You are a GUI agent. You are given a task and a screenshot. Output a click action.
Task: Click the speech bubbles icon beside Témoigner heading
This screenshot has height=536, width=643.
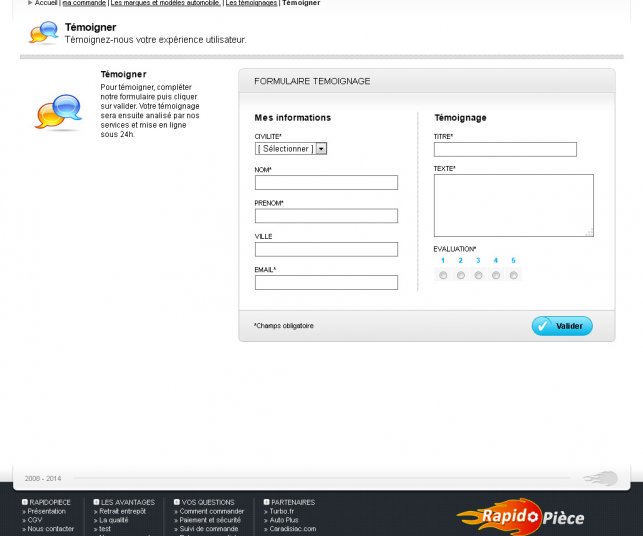point(43,32)
